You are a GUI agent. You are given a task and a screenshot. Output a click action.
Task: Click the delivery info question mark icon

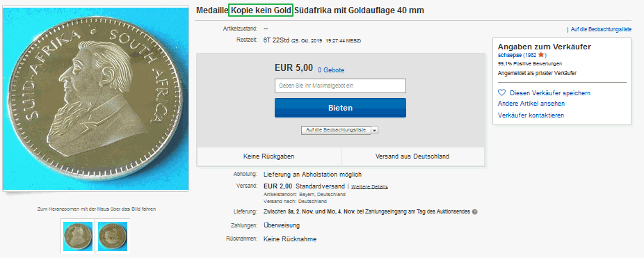[474, 212]
